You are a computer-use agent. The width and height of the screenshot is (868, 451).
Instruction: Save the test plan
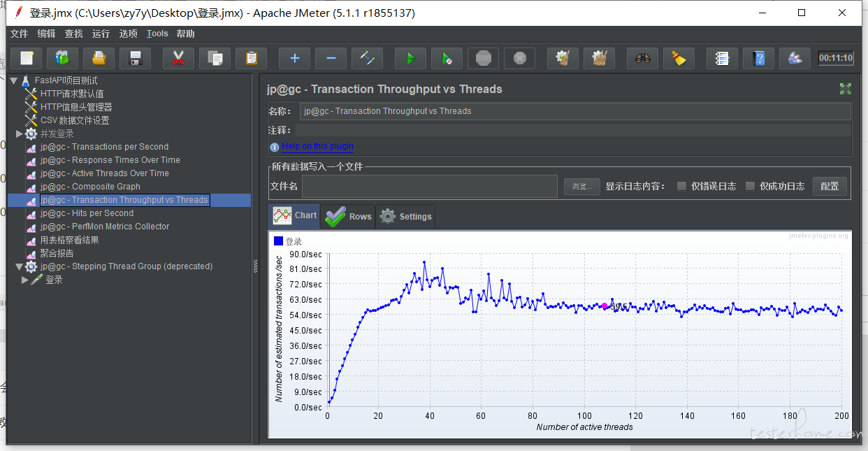pos(136,58)
